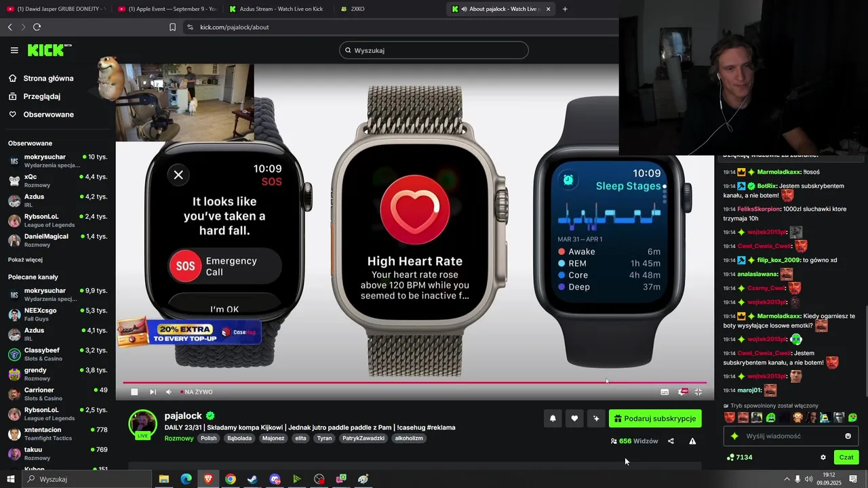The image size is (868, 488).
Task: Open player quality settings gear
Action: (683, 392)
